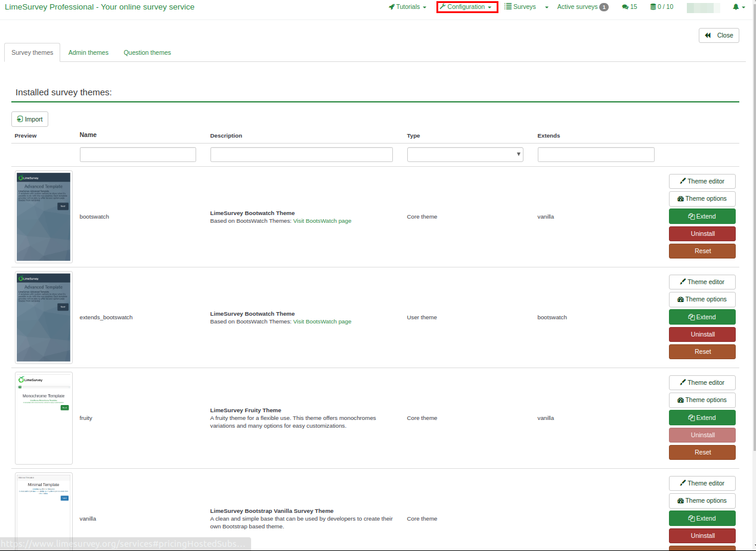Image resolution: width=756 pixels, height=551 pixels.
Task: Extend the fruity theme
Action: [702, 418]
